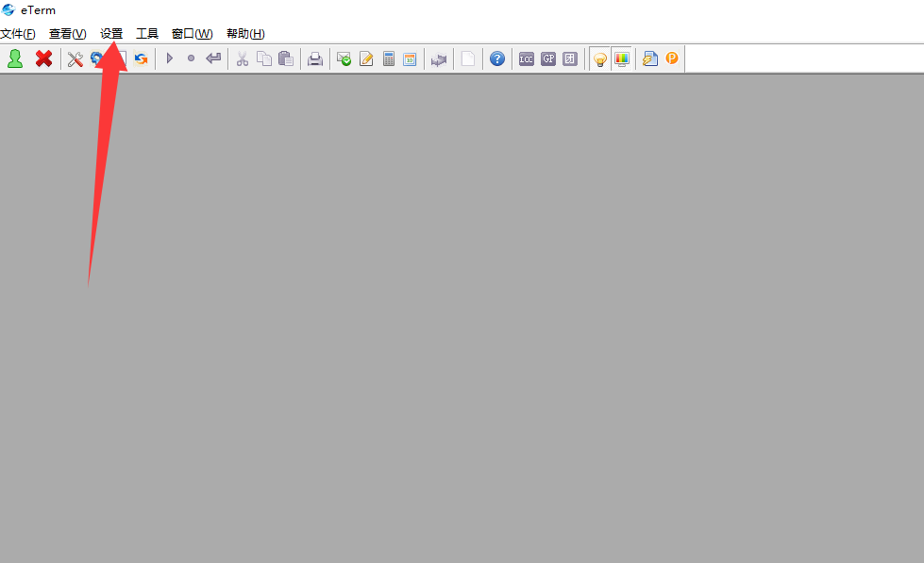Toggle the light bulb toolbar button

(x=599, y=59)
